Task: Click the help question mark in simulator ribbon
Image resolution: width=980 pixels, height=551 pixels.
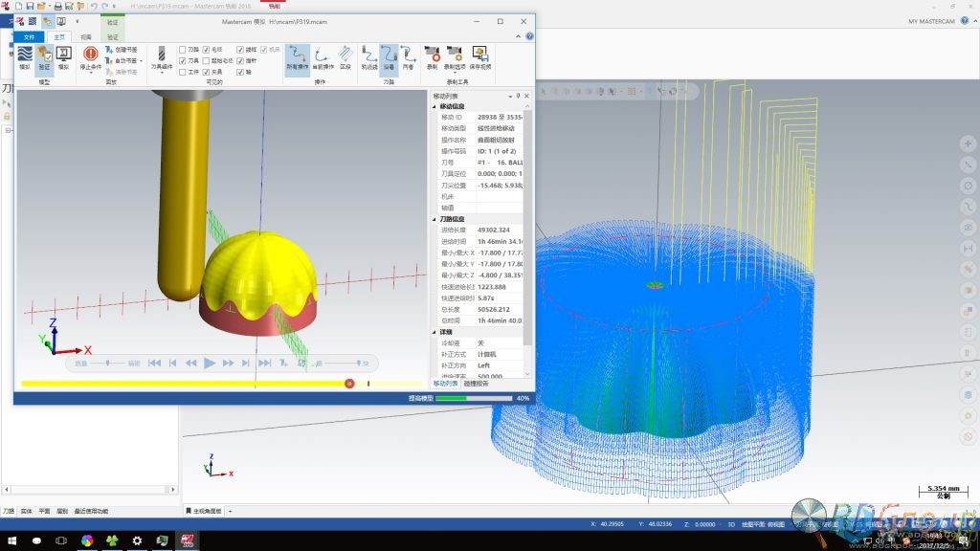Action: click(529, 36)
